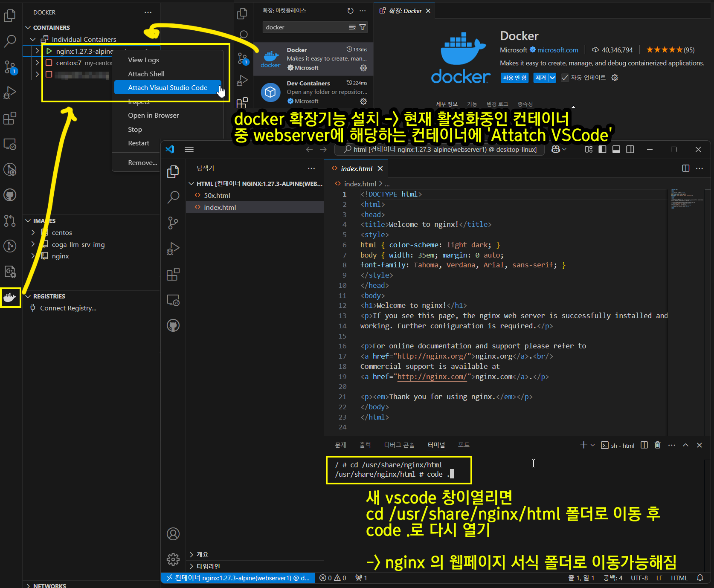The height and width of the screenshot is (588, 714).
Task: Click Connect Registry... in Registries
Action: tap(68, 308)
